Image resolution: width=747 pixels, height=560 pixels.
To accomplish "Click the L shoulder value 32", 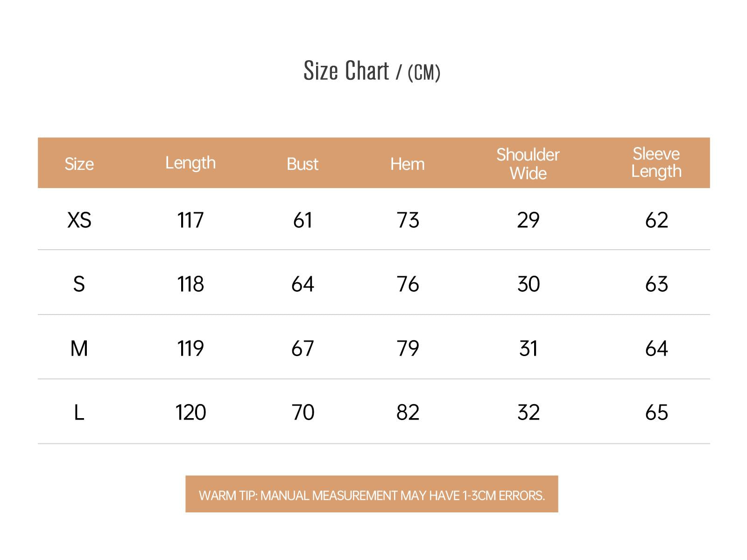I will tap(529, 413).
